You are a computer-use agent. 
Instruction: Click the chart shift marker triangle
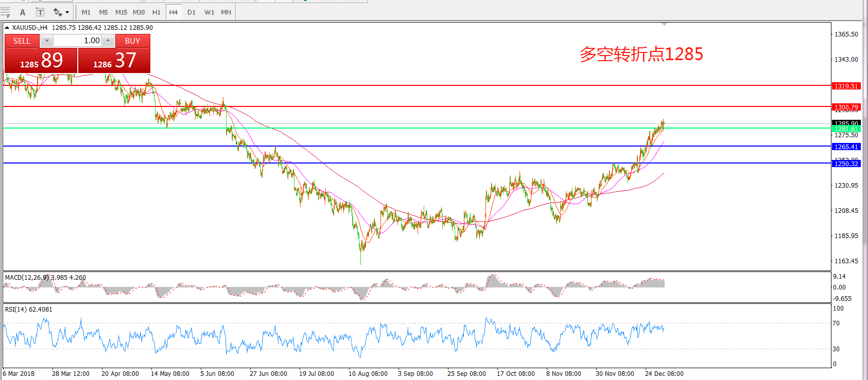[x=664, y=24]
